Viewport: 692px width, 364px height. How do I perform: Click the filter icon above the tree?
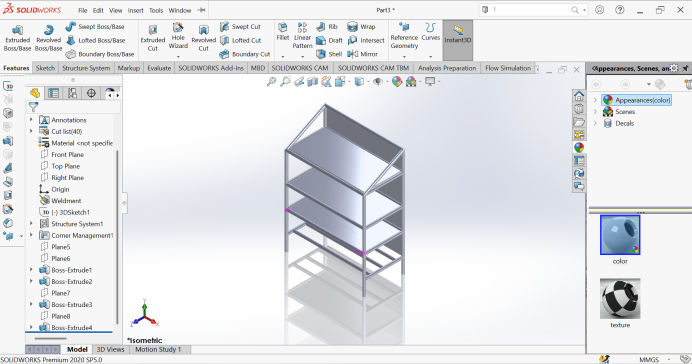[x=33, y=107]
